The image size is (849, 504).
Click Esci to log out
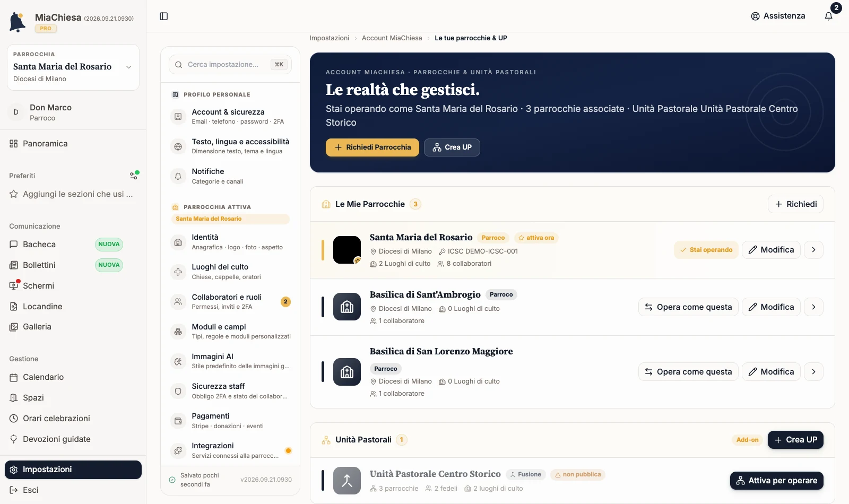[x=73, y=490]
